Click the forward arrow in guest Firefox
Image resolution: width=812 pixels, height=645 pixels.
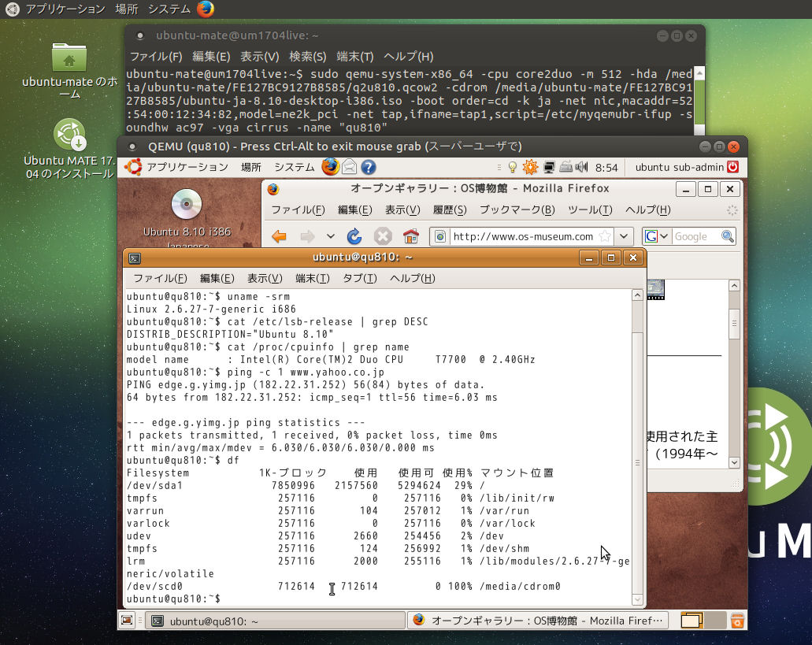308,236
